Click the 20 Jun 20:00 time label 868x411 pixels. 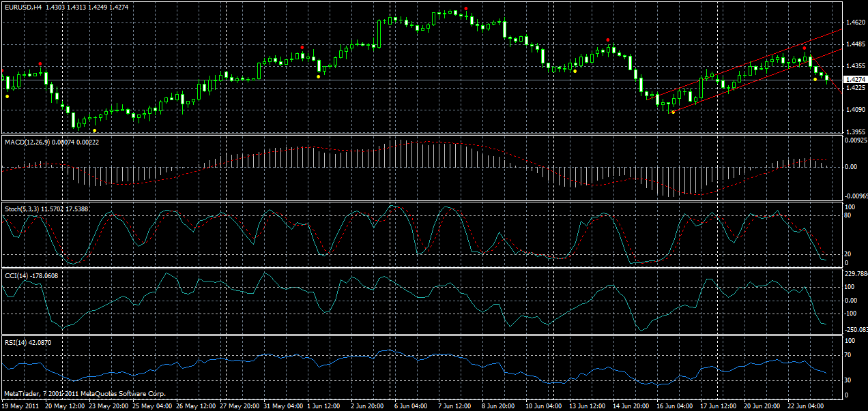[762, 406]
